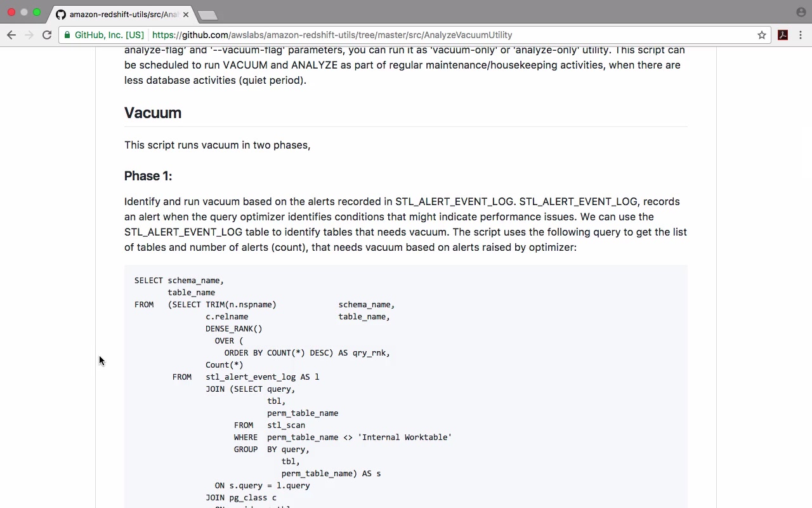Viewport: 812px width, 508px height.
Task: Click the browser back arrow
Action: (11, 35)
